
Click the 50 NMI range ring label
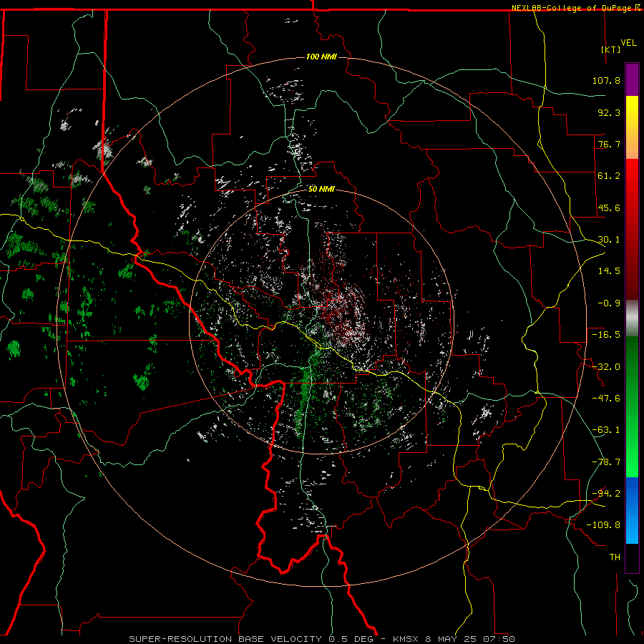point(321,190)
